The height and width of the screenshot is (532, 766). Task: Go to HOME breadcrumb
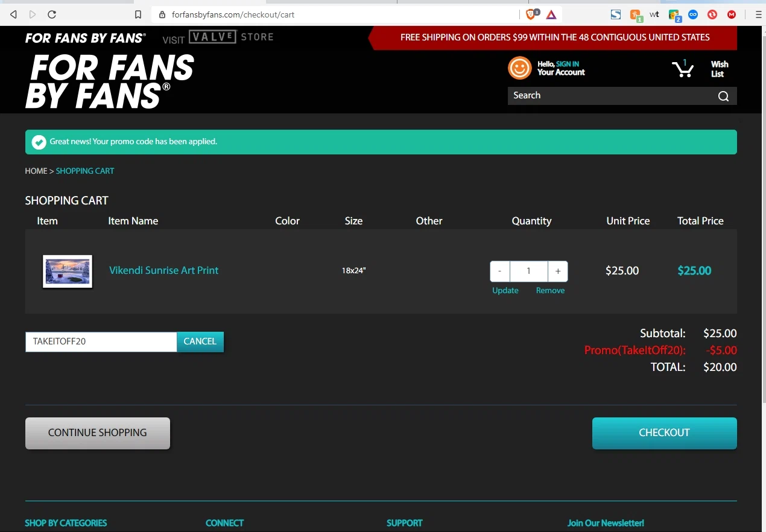pos(36,171)
